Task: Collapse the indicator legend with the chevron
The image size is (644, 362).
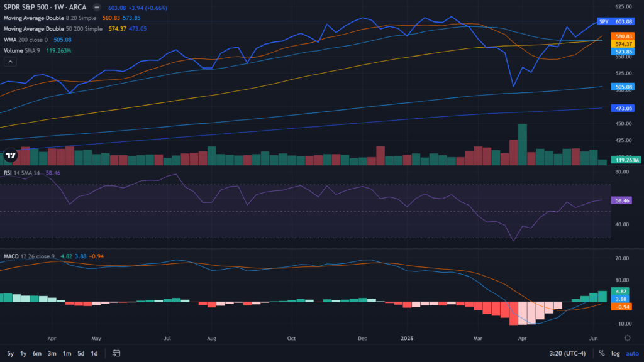Action: (x=10, y=62)
